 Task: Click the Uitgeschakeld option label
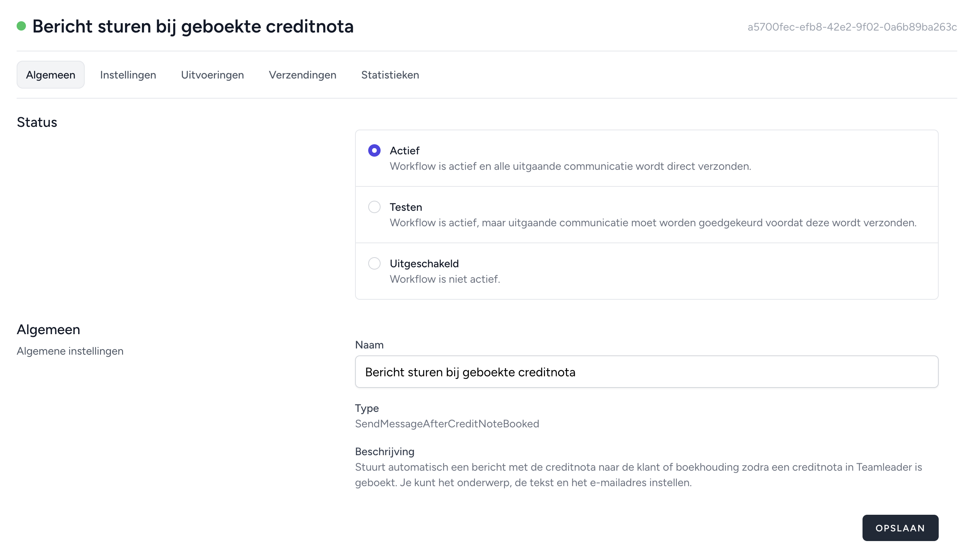[x=424, y=263]
